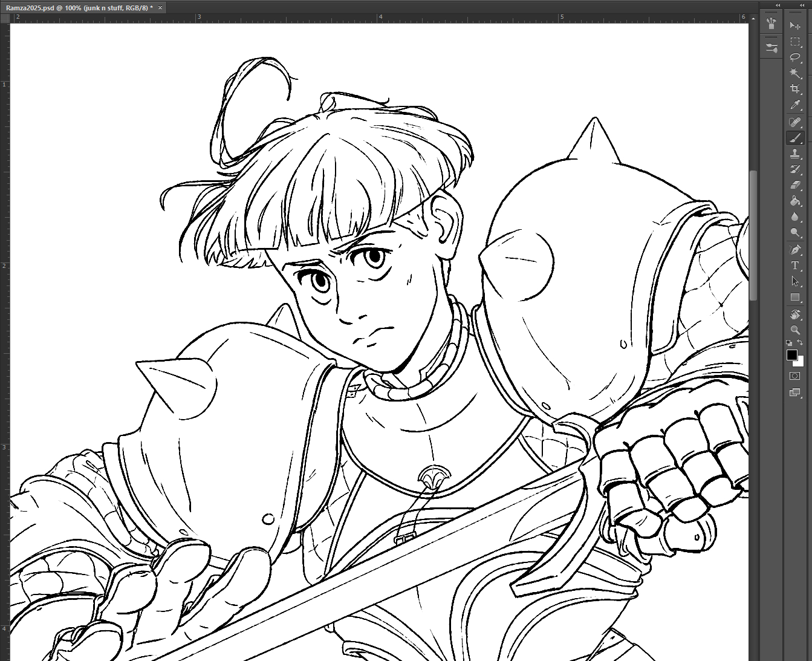Swap foreground and background colors
Image resolution: width=812 pixels, height=661 pixels.
800,343
